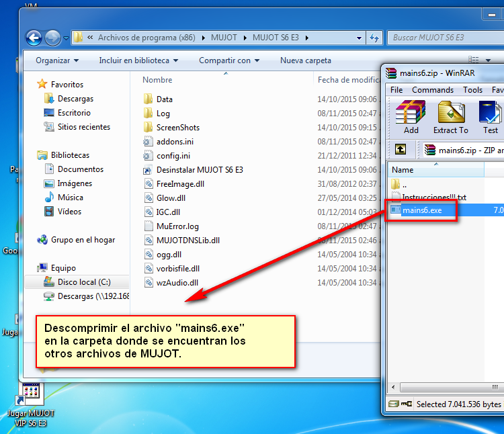Open the File menu in WinRAR
This screenshot has height=434, width=504.
[396, 89]
